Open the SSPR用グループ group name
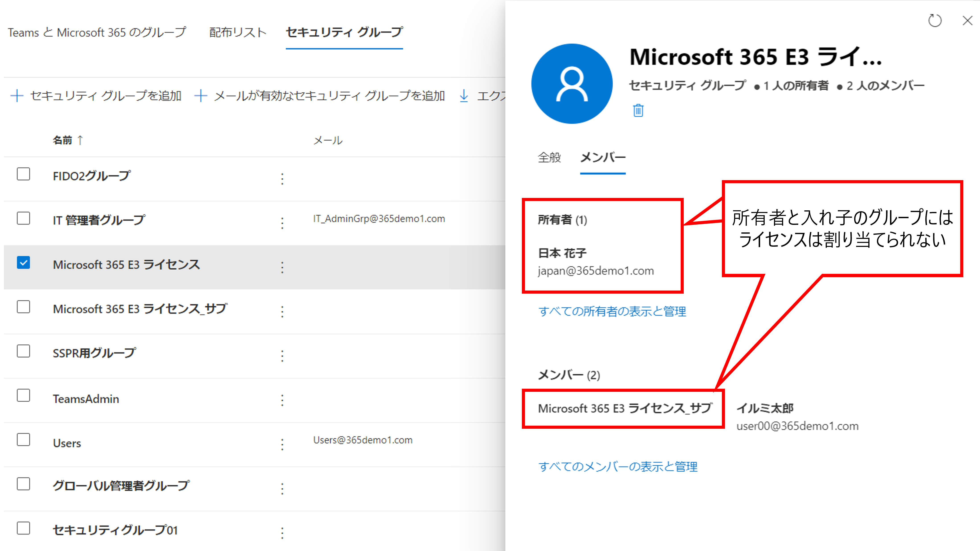This screenshot has width=980, height=551. pos(94,353)
